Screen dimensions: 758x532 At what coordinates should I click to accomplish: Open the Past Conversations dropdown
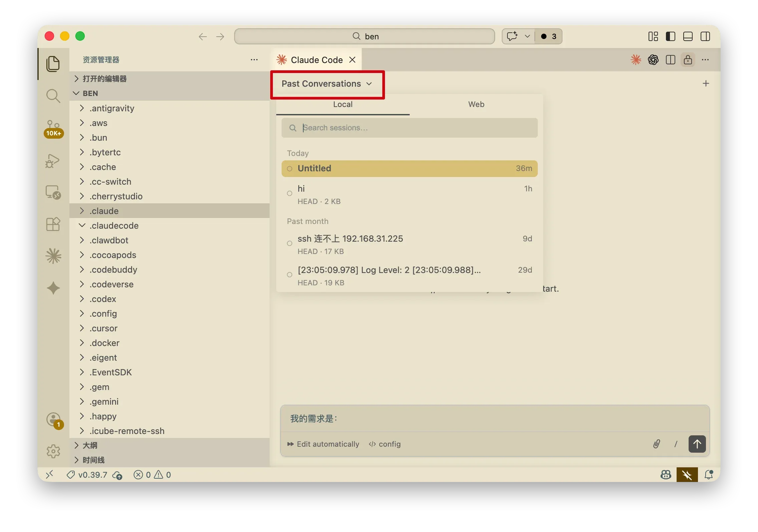[x=327, y=84]
